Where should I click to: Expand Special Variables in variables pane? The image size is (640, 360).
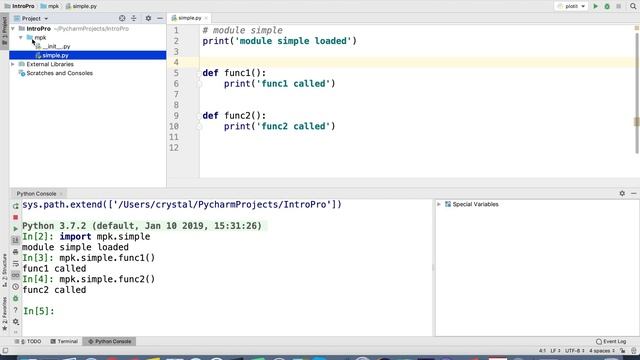click(x=439, y=204)
